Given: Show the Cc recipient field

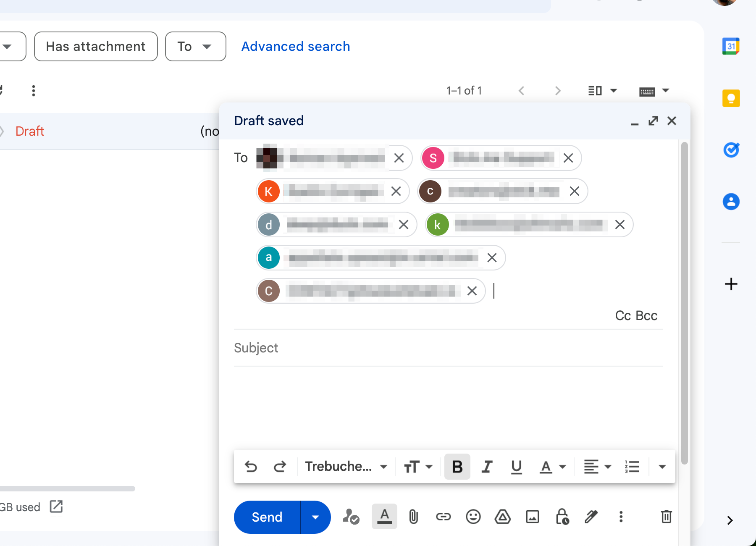Looking at the screenshot, I should (x=622, y=315).
